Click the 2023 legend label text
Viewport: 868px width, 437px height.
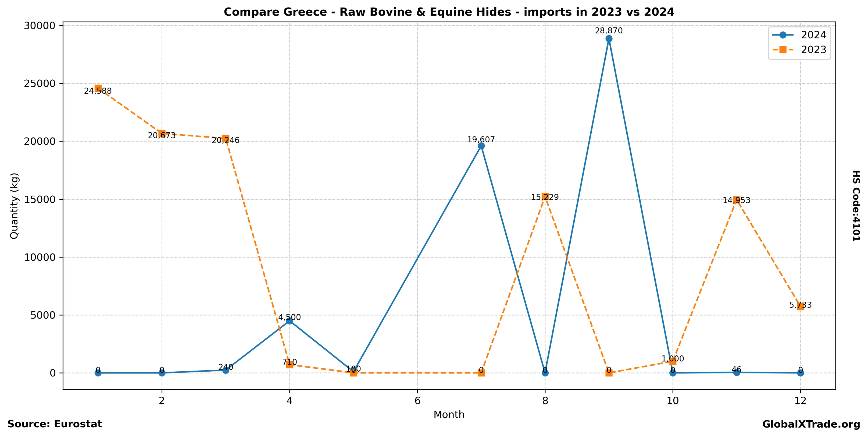[x=813, y=50]
